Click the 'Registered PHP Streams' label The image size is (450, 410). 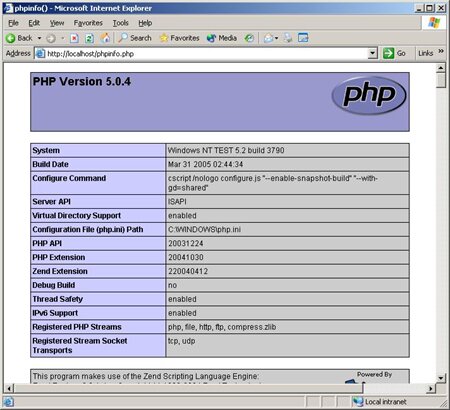coord(77,327)
